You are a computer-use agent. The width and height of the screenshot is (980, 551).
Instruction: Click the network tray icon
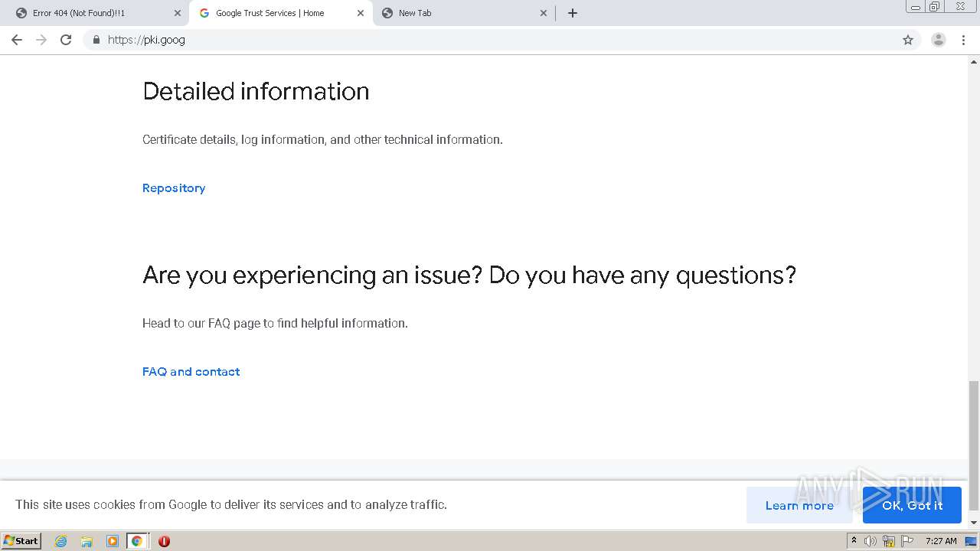click(x=889, y=541)
